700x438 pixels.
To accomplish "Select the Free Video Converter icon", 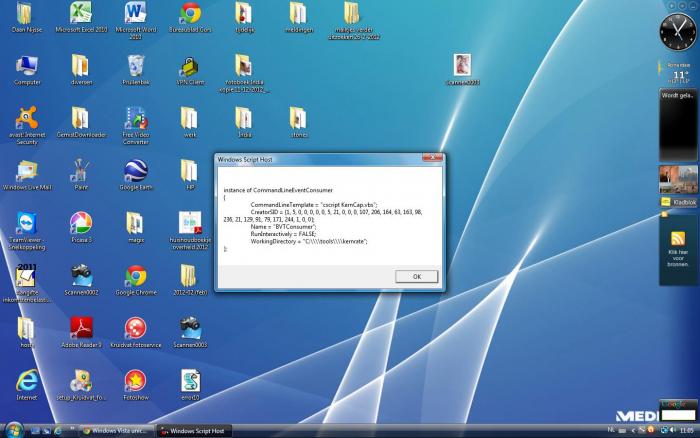I will click(135, 119).
